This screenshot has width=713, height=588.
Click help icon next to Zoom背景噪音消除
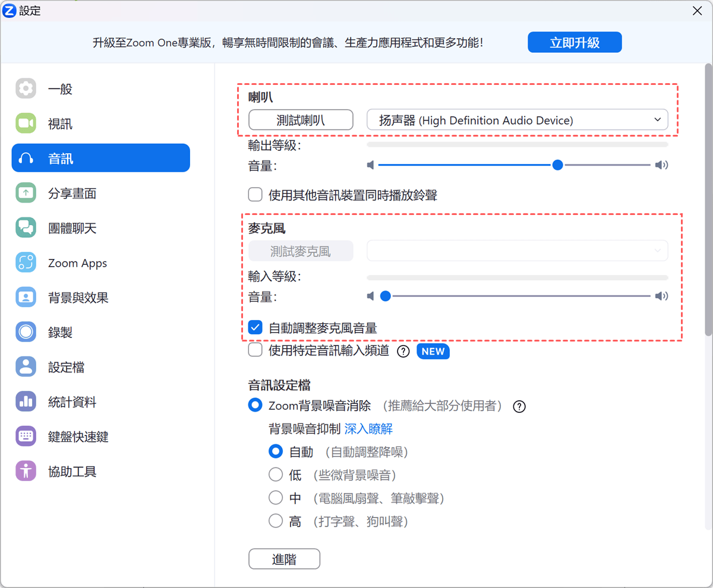coord(519,407)
